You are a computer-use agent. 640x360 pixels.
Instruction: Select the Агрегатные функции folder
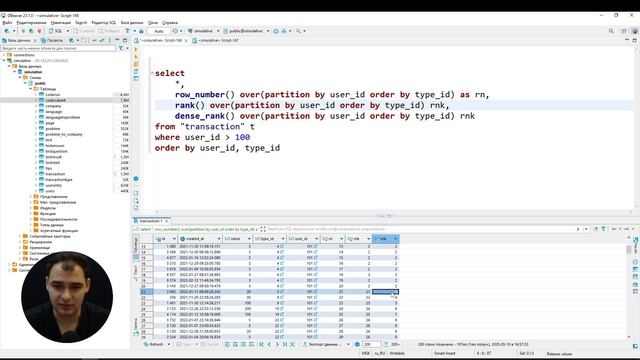[x=59, y=231]
